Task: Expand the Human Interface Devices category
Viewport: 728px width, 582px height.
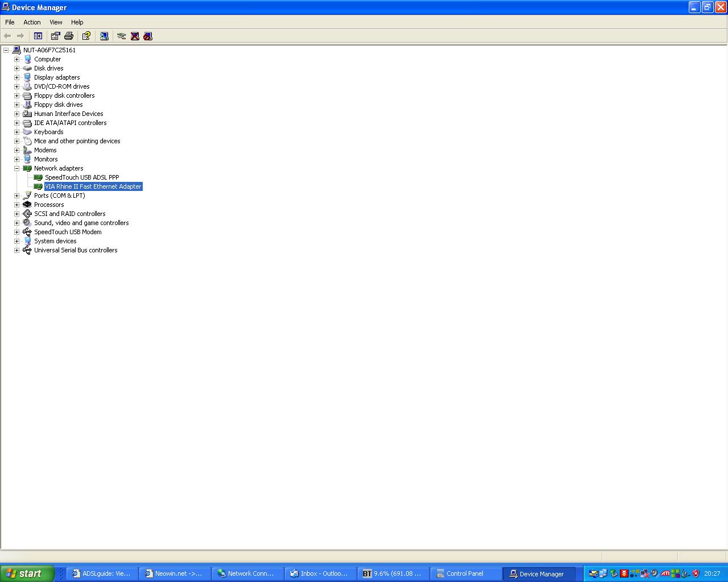Action: (16, 114)
